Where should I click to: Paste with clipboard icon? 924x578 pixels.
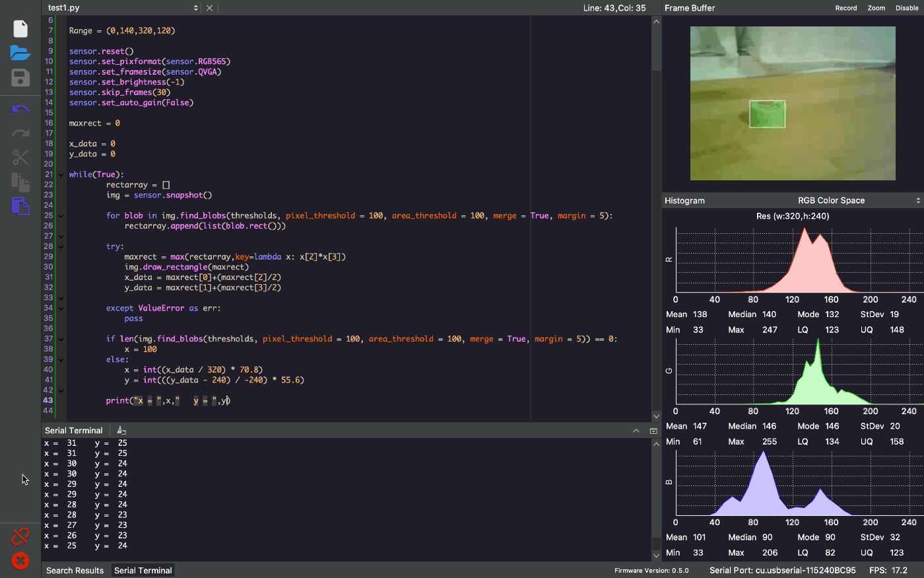pos(20,206)
